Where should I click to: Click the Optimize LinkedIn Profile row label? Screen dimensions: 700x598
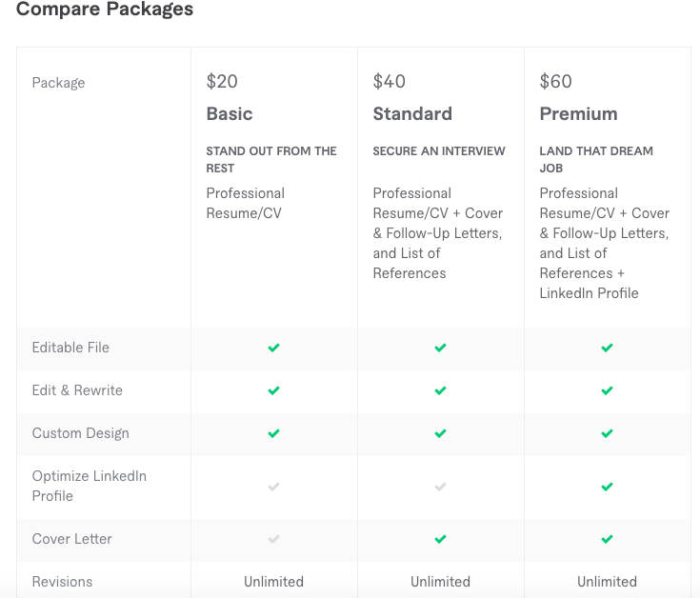coord(89,486)
